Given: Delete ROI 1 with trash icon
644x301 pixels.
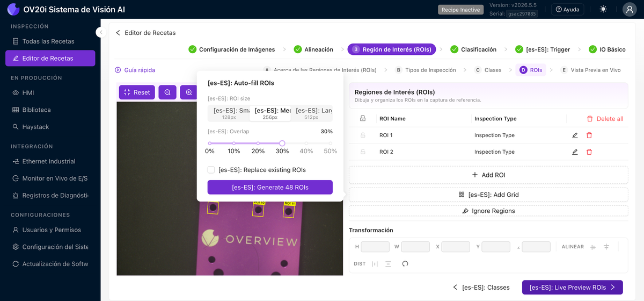Looking at the screenshot, I should click(x=589, y=135).
